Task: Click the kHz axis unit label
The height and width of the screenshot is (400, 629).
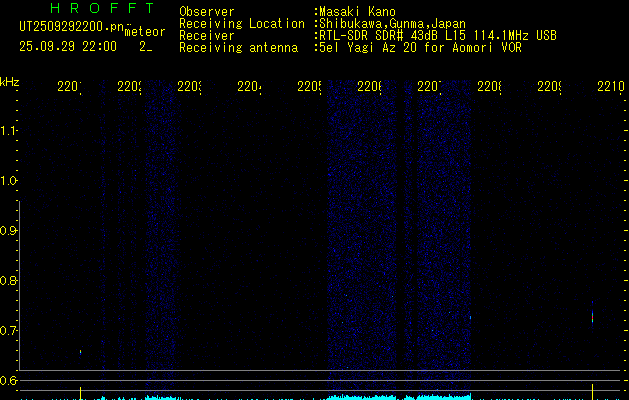Action: tap(9, 82)
